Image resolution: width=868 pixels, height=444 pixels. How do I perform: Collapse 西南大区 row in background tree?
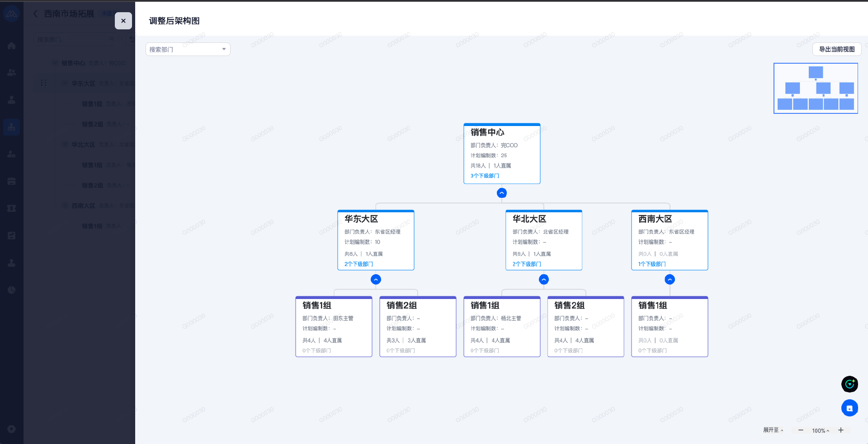[x=65, y=206]
